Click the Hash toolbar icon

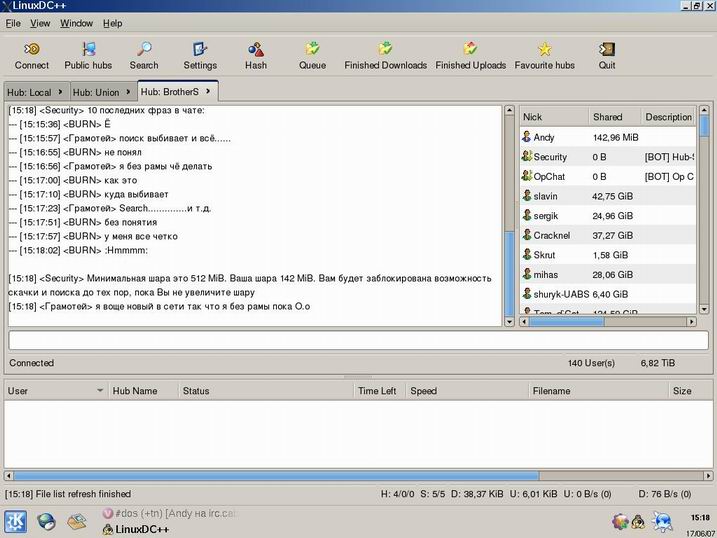[256, 49]
